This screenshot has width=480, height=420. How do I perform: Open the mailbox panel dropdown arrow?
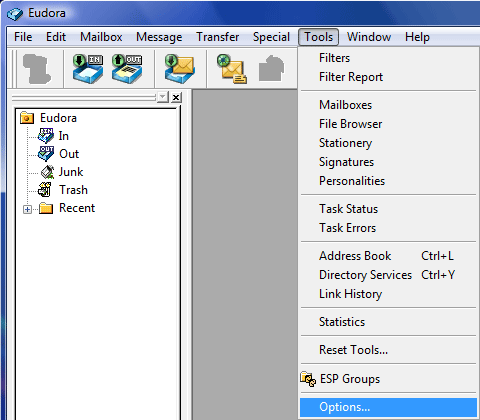[x=163, y=97]
